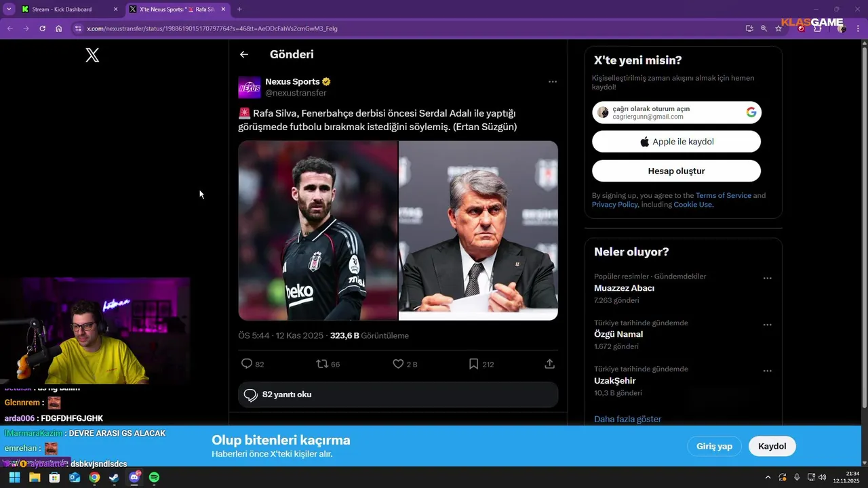868x488 pixels.
Task: Click the volume speaker tray icon
Action: coord(822,477)
